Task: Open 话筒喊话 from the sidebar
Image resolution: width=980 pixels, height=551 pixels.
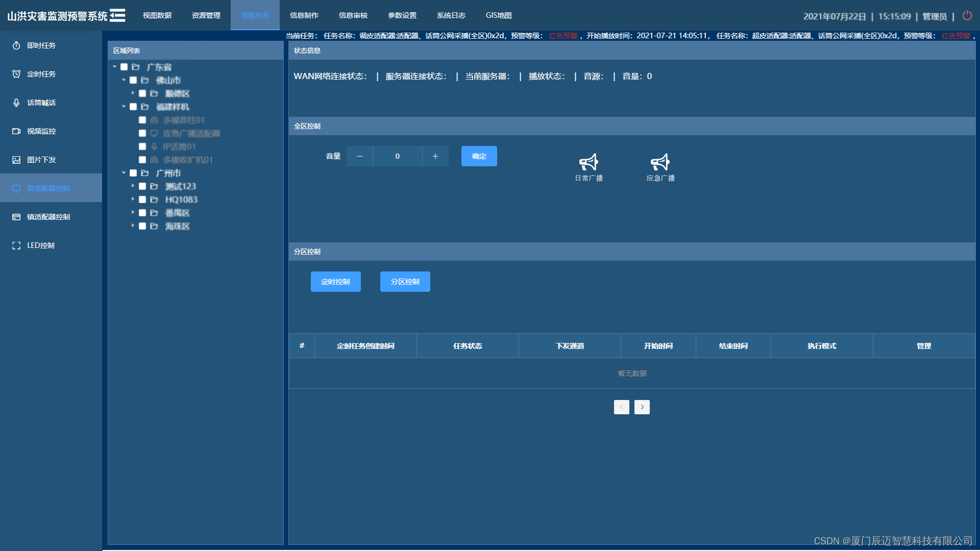Action: click(41, 103)
